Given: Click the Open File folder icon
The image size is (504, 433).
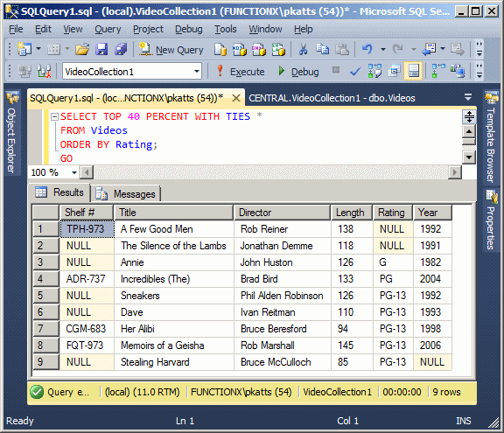Looking at the screenshot, I should (82, 50).
